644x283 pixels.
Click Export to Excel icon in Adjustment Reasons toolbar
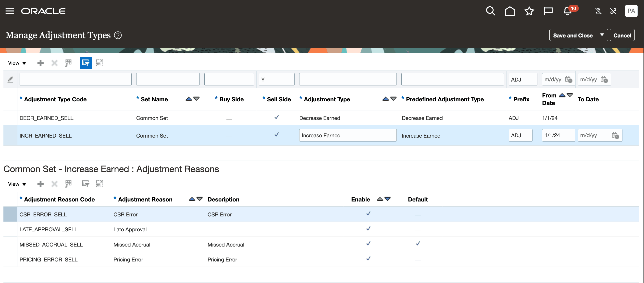pyautogui.click(x=68, y=184)
